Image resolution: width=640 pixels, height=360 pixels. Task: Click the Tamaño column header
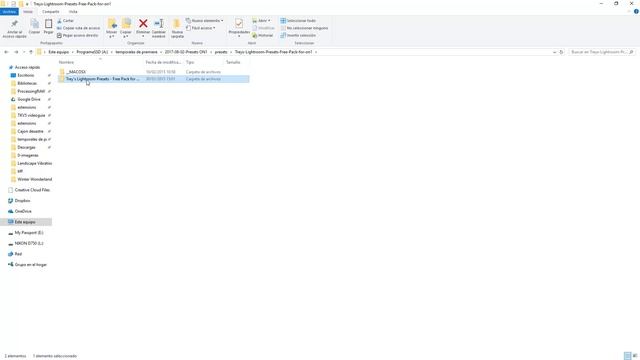233,62
